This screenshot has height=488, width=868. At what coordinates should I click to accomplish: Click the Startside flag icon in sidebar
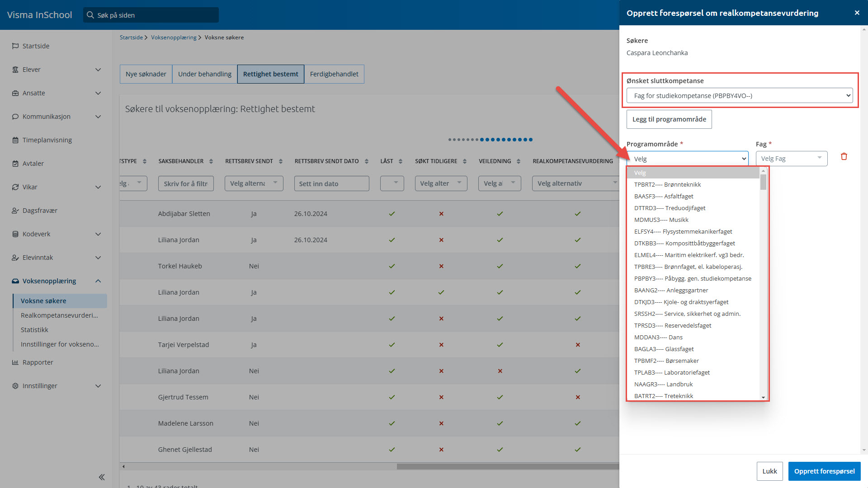[x=15, y=46]
